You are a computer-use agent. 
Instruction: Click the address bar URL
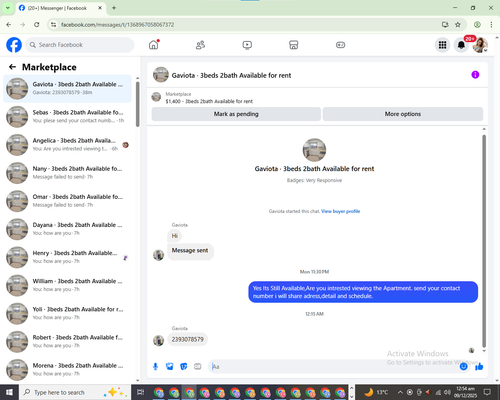point(117,25)
